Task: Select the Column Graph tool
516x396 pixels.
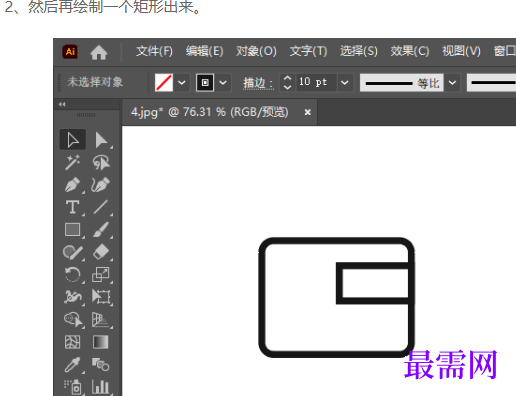Action: point(101,387)
